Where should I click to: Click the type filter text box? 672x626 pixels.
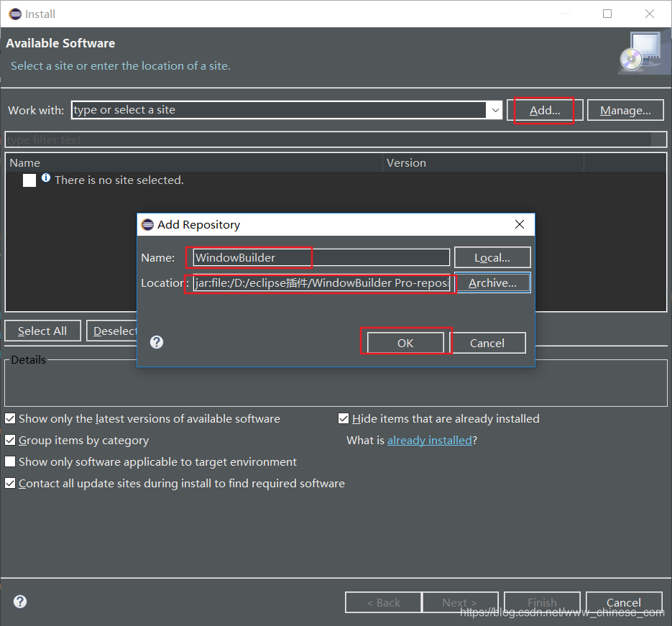click(x=335, y=139)
